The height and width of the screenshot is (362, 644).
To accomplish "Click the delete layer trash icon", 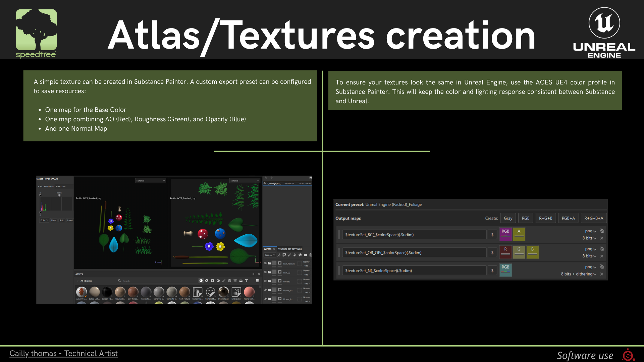I will [x=311, y=255].
